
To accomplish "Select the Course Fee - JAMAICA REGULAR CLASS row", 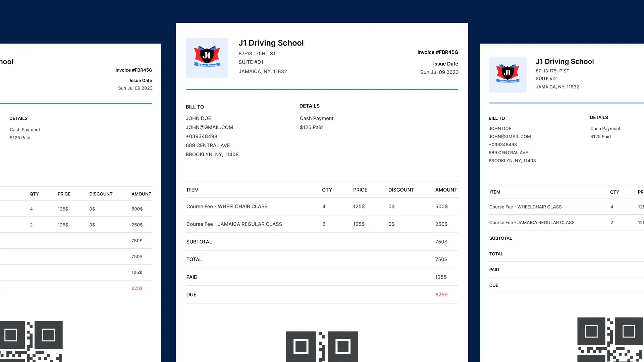I will [234, 224].
